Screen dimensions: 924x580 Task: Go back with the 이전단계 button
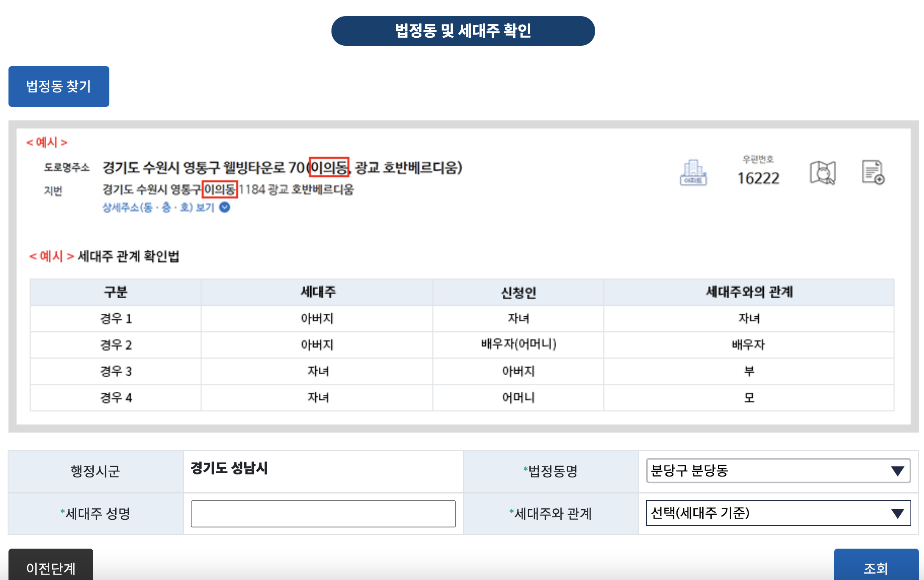[51, 567]
